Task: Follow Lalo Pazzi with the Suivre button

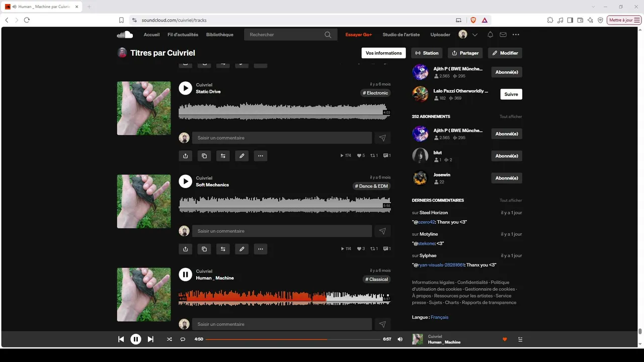Action: [x=511, y=94]
